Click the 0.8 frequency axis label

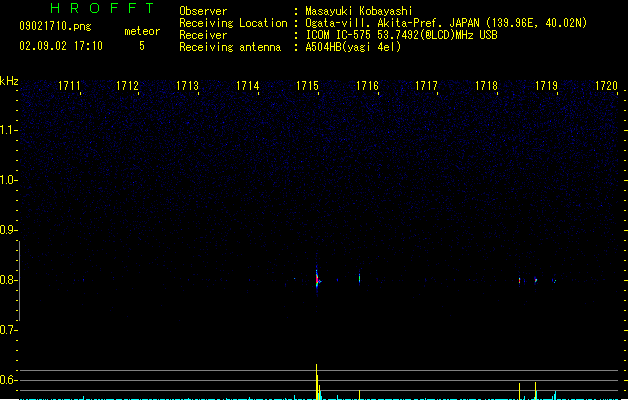(8, 280)
